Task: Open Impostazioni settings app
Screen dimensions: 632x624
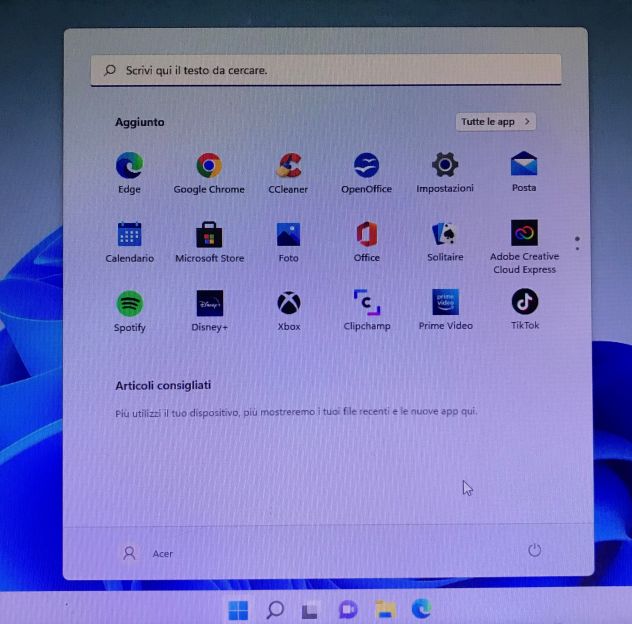Action: click(x=445, y=172)
